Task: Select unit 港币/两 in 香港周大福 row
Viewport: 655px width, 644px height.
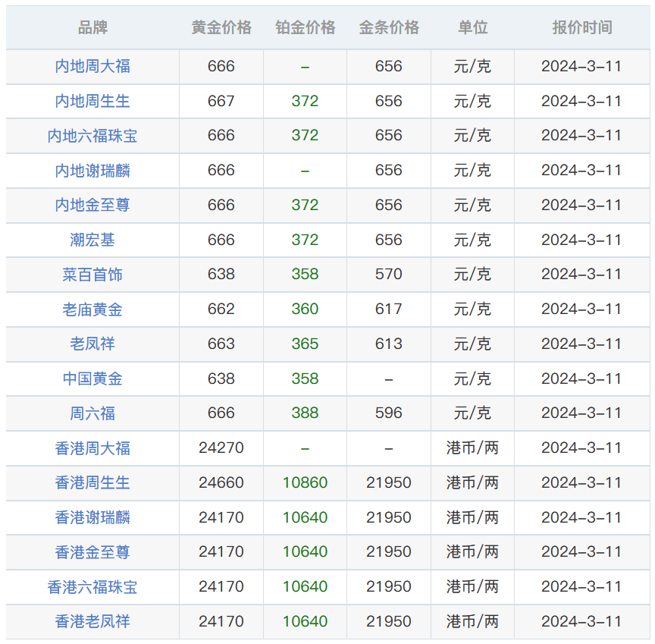Action: pos(472,448)
